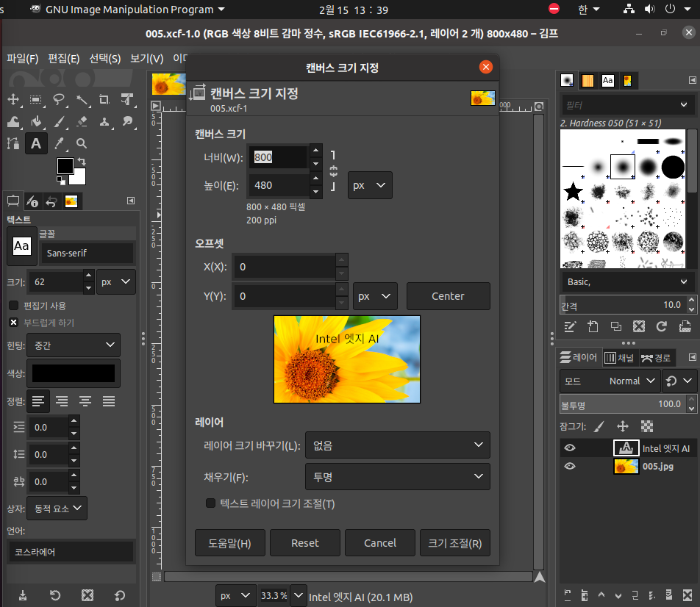
Task: Select the Unified Transform tool
Action: coord(127,99)
